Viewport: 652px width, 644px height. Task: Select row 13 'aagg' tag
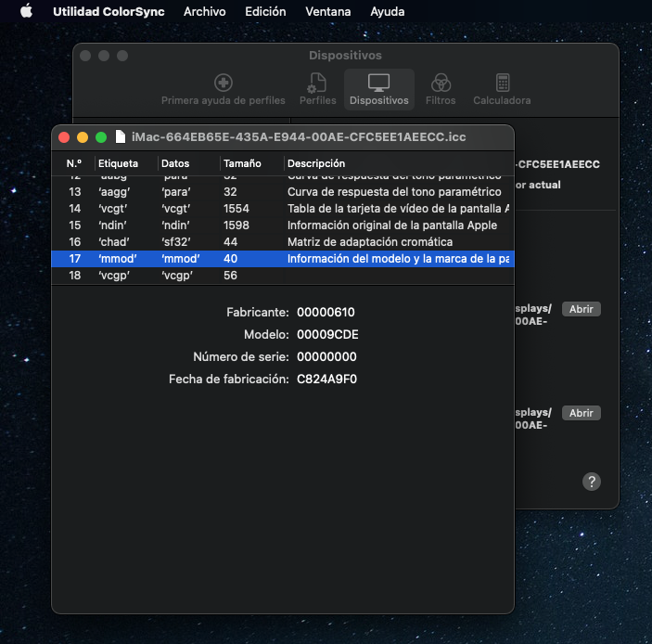tap(283, 192)
